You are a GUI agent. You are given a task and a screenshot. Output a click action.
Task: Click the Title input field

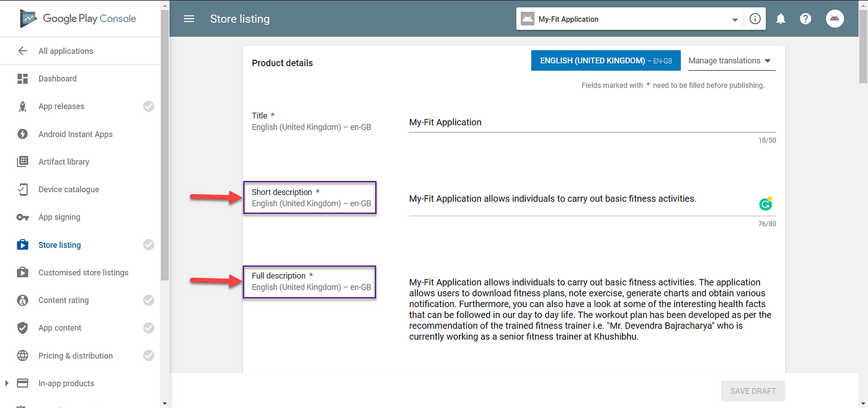pyautogui.click(x=592, y=122)
